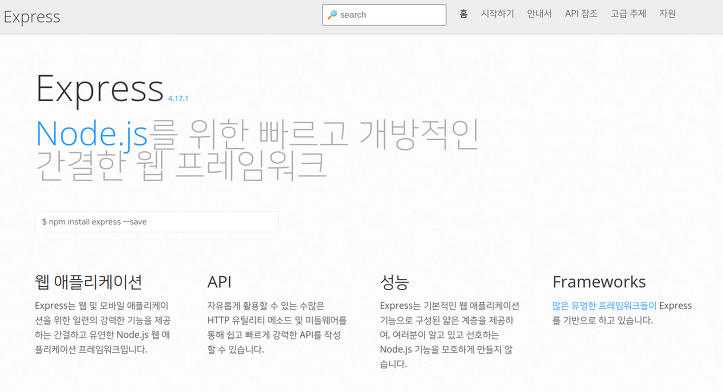The width and height of the screenshot is (723, 392).
Task: Open the API 참조 menu
Action: coord(581,14)
